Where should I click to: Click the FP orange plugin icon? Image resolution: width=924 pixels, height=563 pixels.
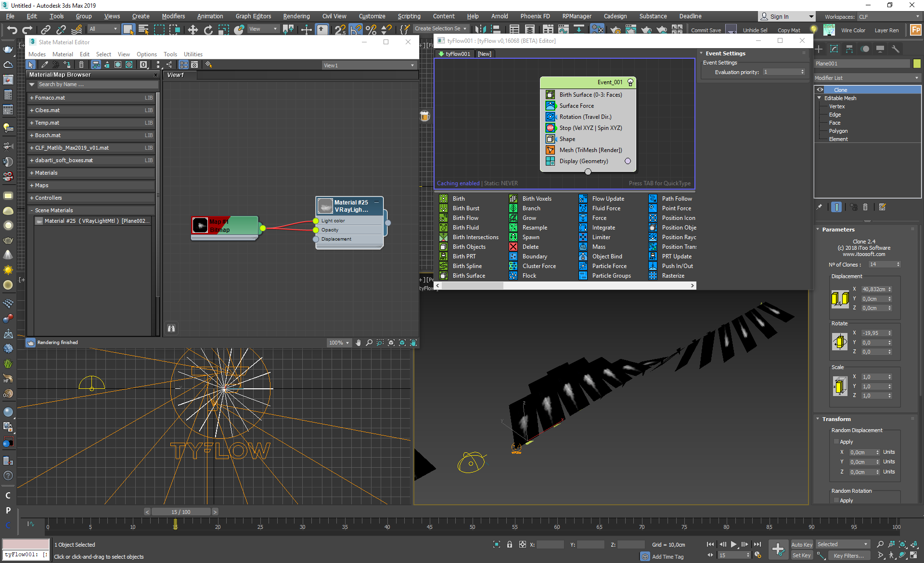915,30
